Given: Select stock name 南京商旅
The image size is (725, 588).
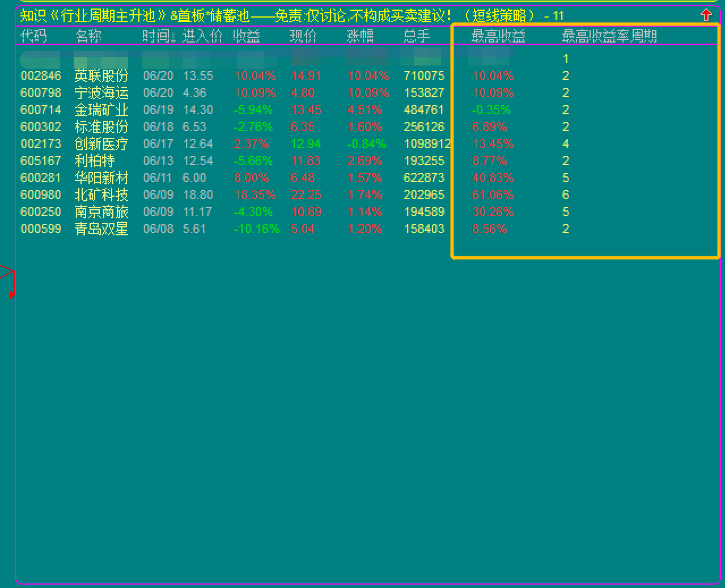Looking at the screenshot, I should (x=101, y=212).
